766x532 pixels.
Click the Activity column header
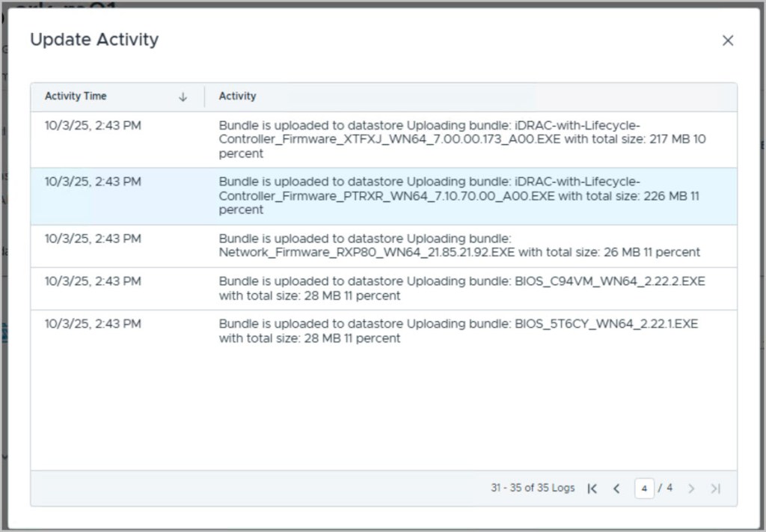click(237, 97)
